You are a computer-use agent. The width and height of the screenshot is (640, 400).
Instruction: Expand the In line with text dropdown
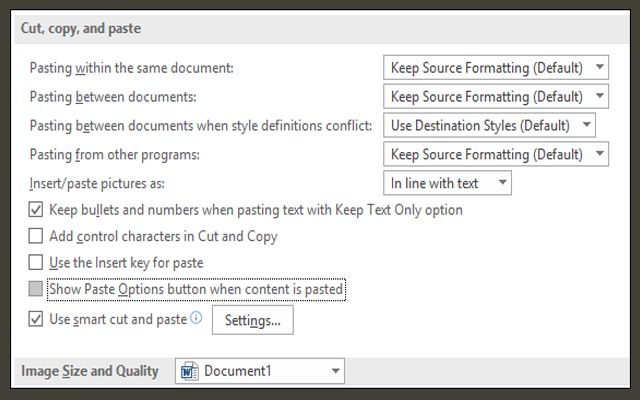(x=448, y=183)
